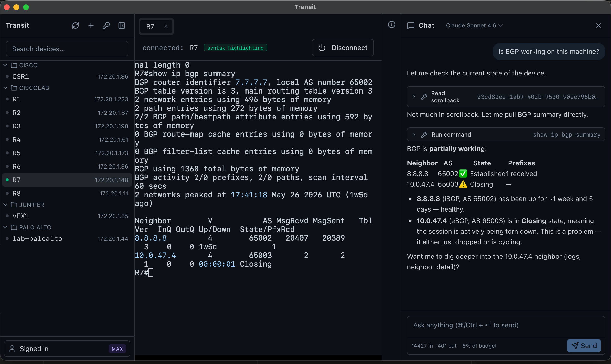Collapse the CISCOLAB group
The height and width of the screenshot is (364, 611).
point(5,88)
